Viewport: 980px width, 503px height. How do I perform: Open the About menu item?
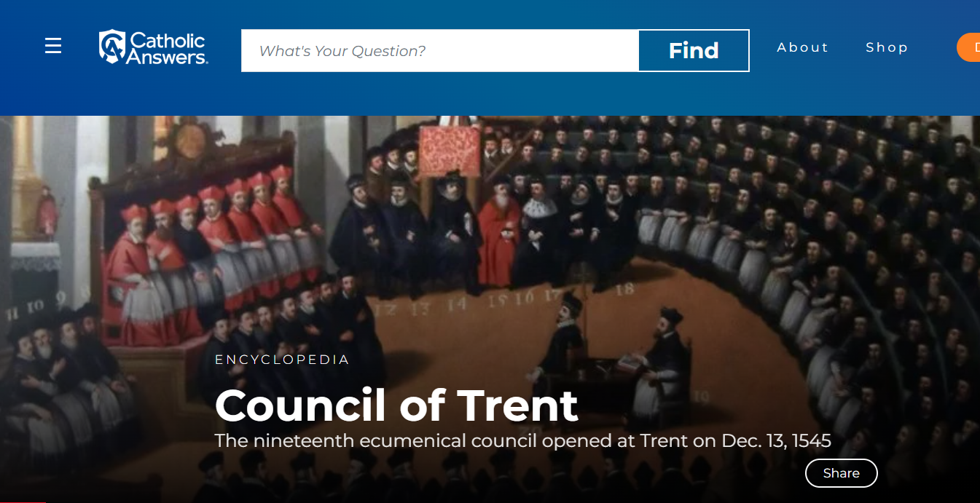[x=803, y=47]
